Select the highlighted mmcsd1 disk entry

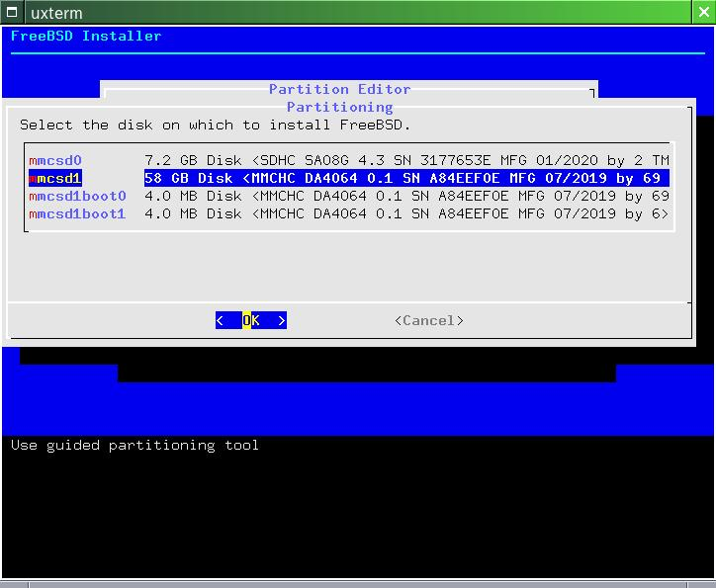[349, 178]
